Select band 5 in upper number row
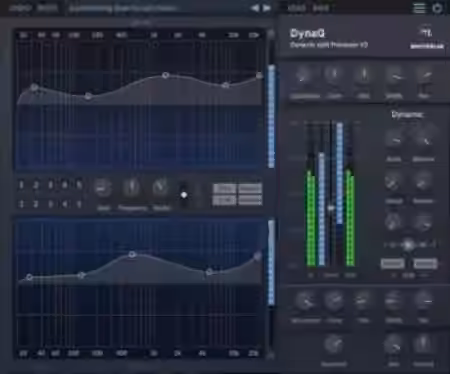The height and width of the screenshot is (374, 450). (x=79, y=185)
